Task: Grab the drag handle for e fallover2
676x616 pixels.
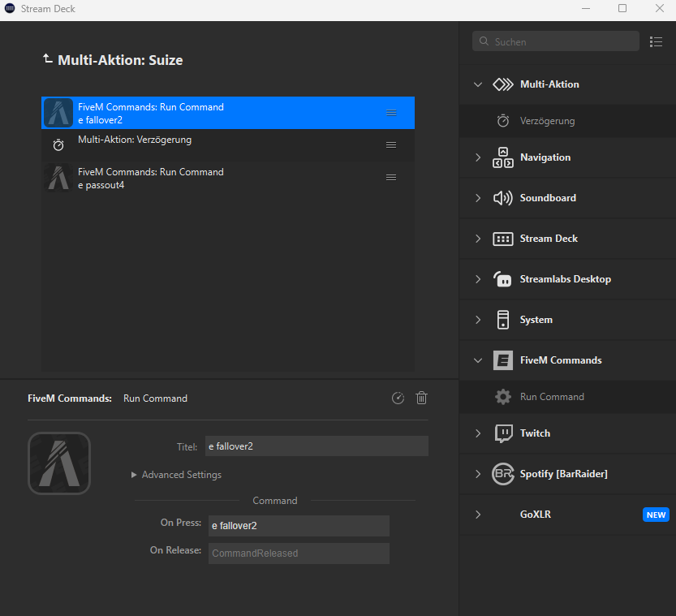Action: (391, 113)
